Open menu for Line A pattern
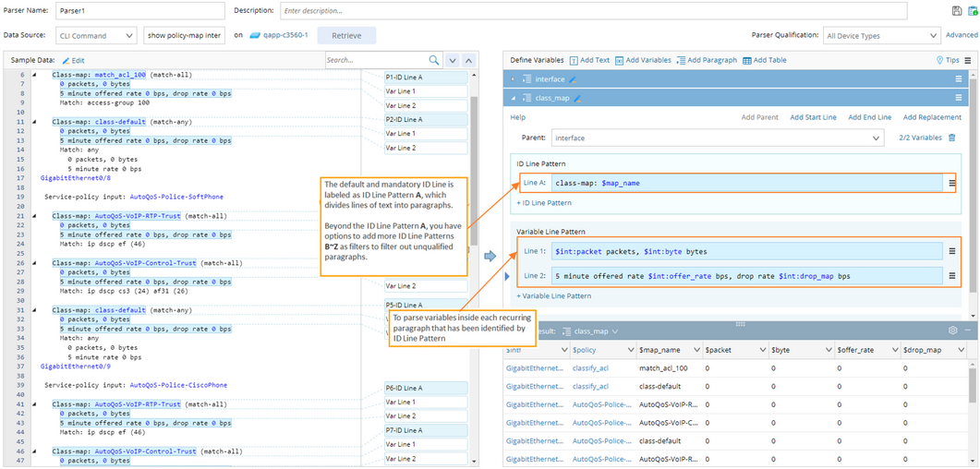Screen dimensions: 980x469 coord(952,183)
